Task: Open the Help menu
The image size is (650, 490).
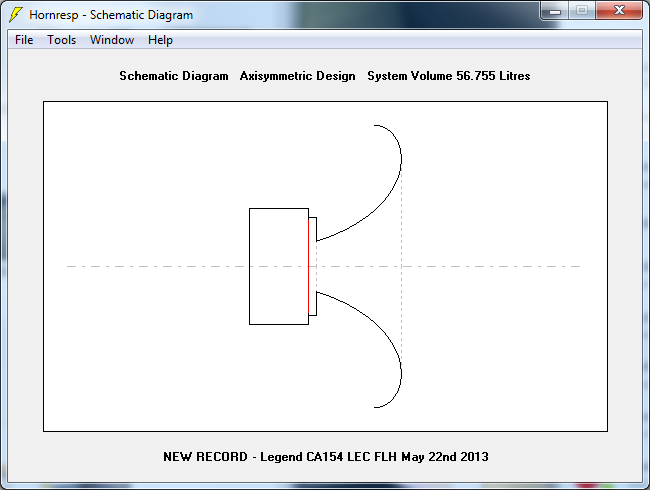Action: (160, 40)
